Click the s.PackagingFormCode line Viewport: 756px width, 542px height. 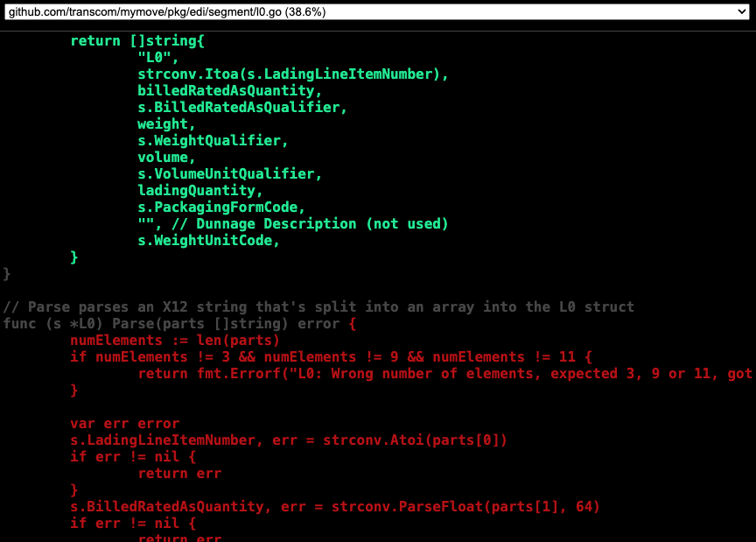click(x=221, y=208)
